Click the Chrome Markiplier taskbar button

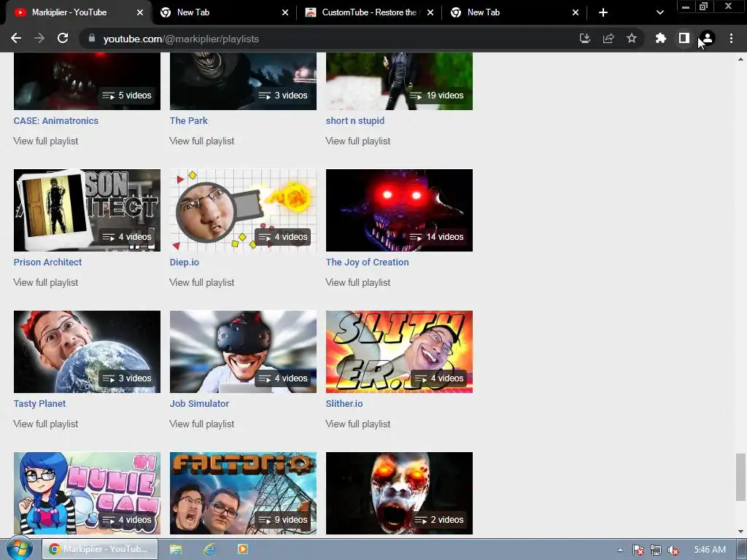coord(100,549)
